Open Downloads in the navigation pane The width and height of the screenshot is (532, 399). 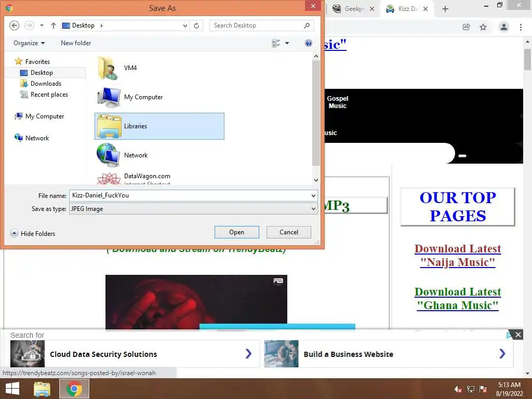click(41, 84)
